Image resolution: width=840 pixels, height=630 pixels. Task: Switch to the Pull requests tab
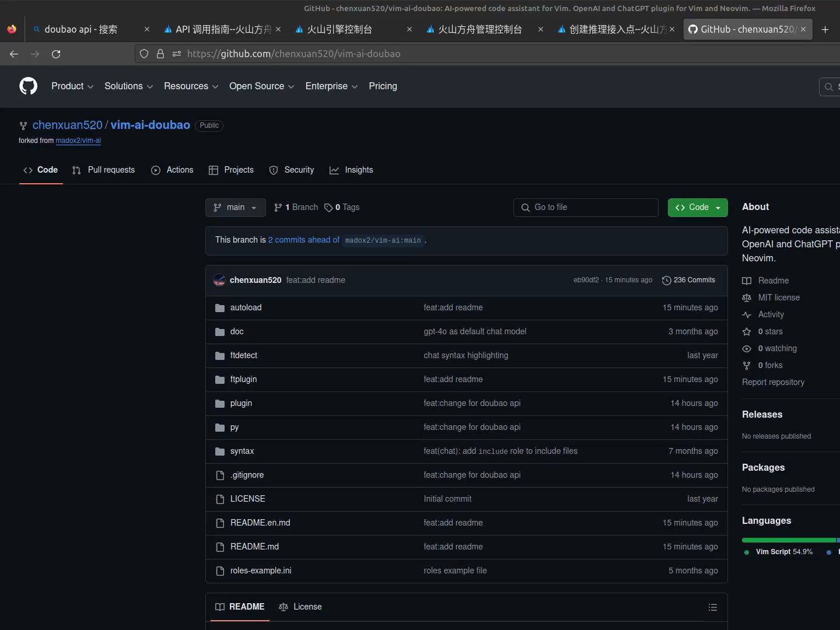103,170
